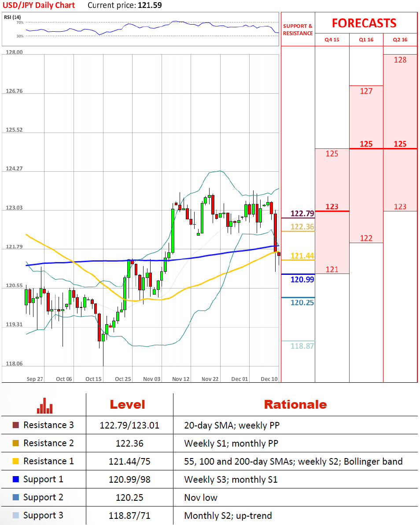Click the FORECASTS heading
This screenshot has width=420, height=525.
(x=364, y=23)
